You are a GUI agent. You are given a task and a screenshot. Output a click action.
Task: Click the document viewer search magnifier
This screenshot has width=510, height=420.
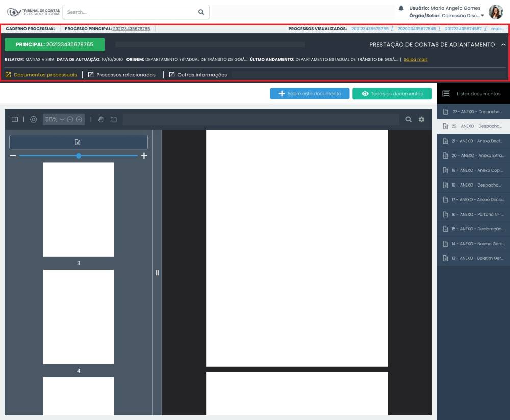click(409, 119)
